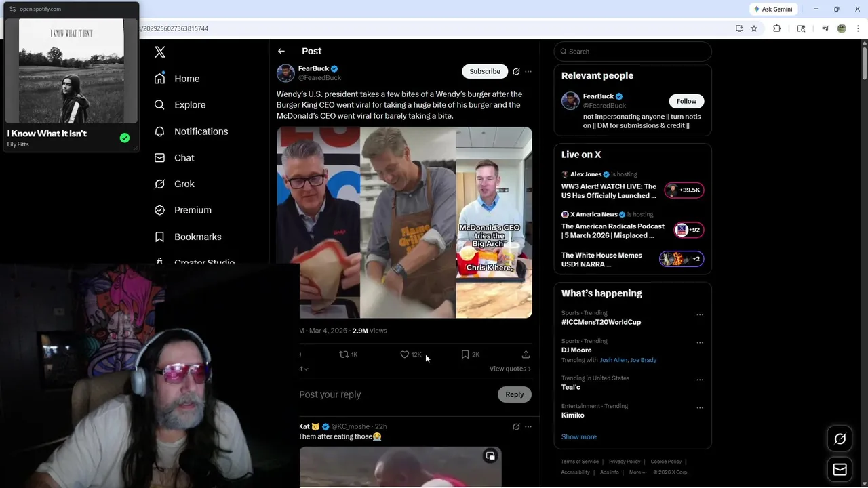Open The White House Memes space

pyautogui.click(x=633, y=260)
